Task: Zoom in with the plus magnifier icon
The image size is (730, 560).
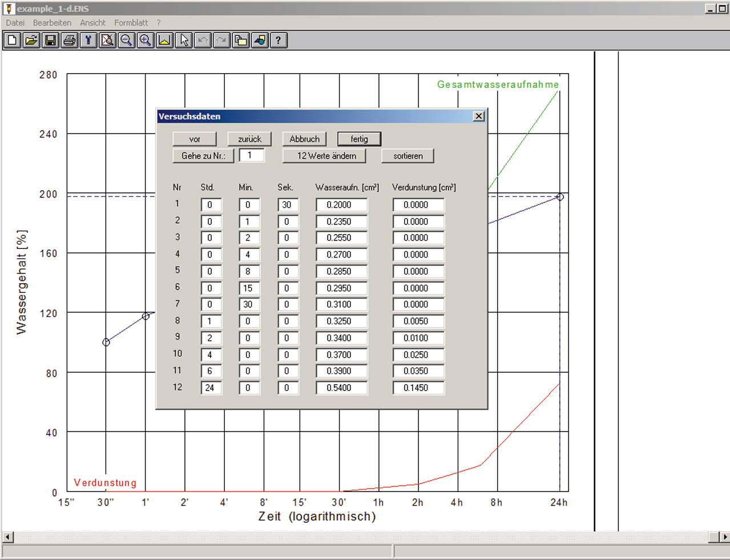Action: [x=146, y=41]
